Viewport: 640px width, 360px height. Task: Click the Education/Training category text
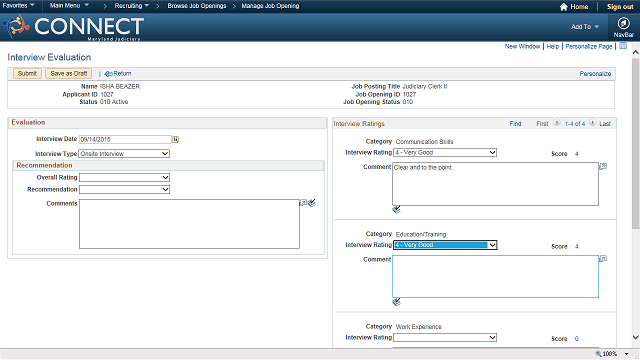pos(421,234)
